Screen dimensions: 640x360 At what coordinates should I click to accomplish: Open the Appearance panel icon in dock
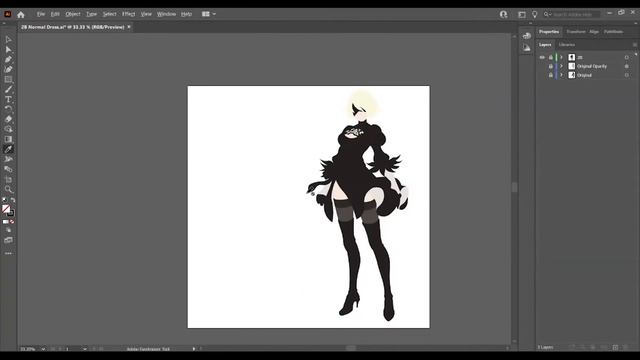527,48
